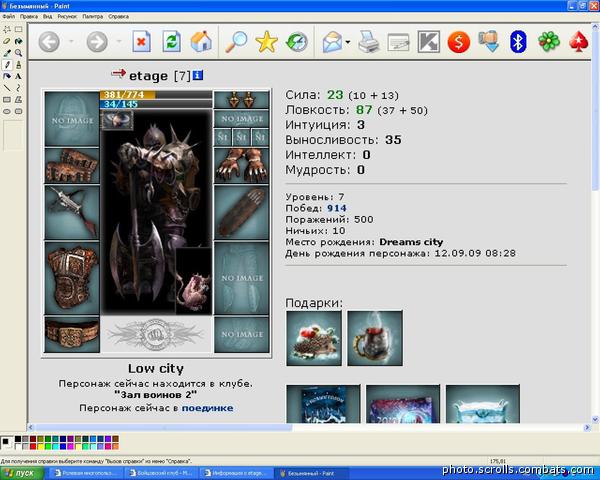Open the Правка menu
The image size is (600, 480).
click(29, 16)
